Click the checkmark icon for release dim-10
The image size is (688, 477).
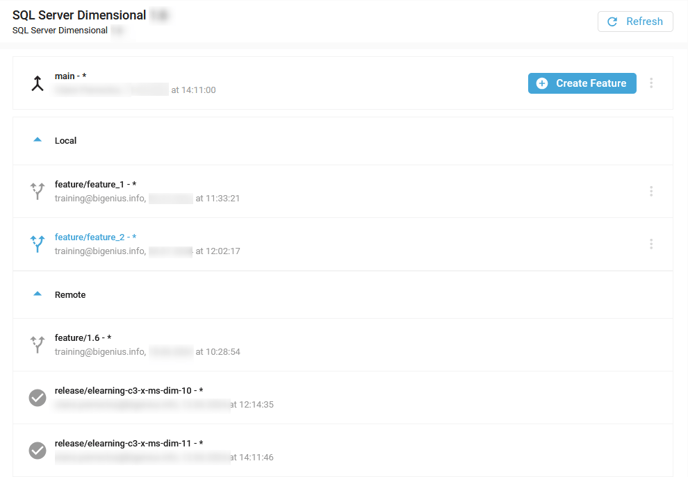pyautogui.click(x=37, y=398)
